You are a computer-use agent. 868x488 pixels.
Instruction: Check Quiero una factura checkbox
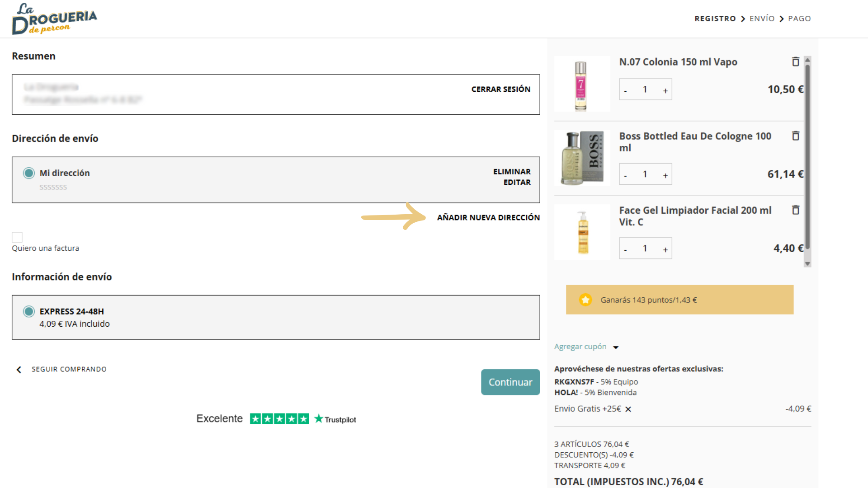[17, 237]
